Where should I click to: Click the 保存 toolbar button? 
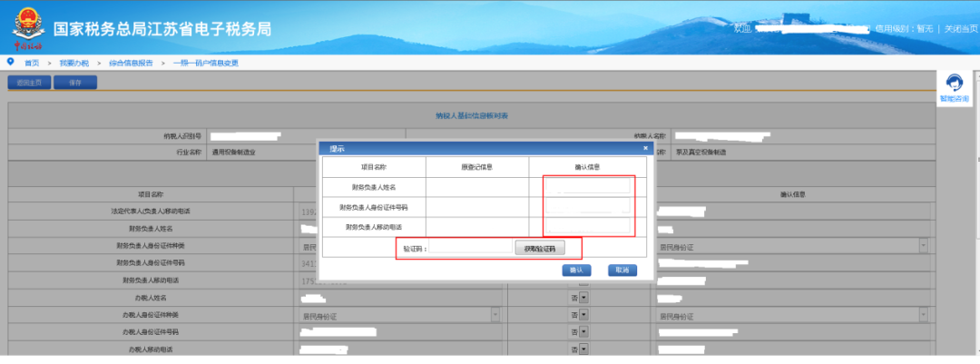(75, 83)
